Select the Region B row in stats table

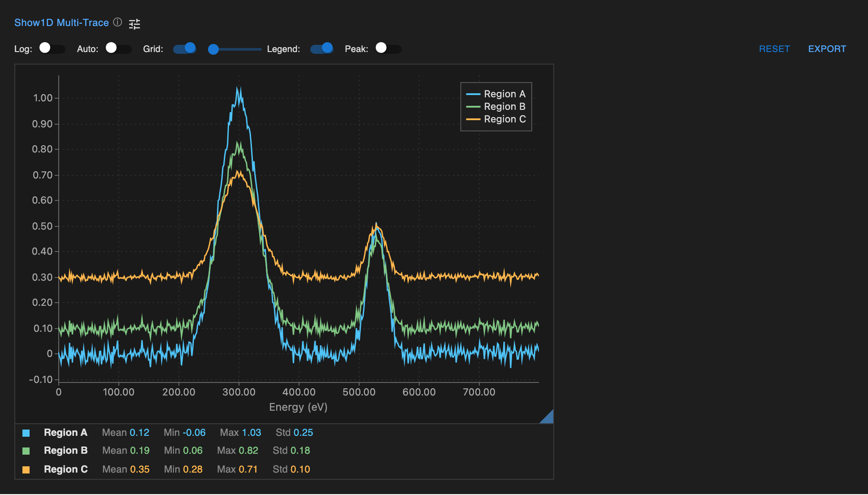click(66, 451)
